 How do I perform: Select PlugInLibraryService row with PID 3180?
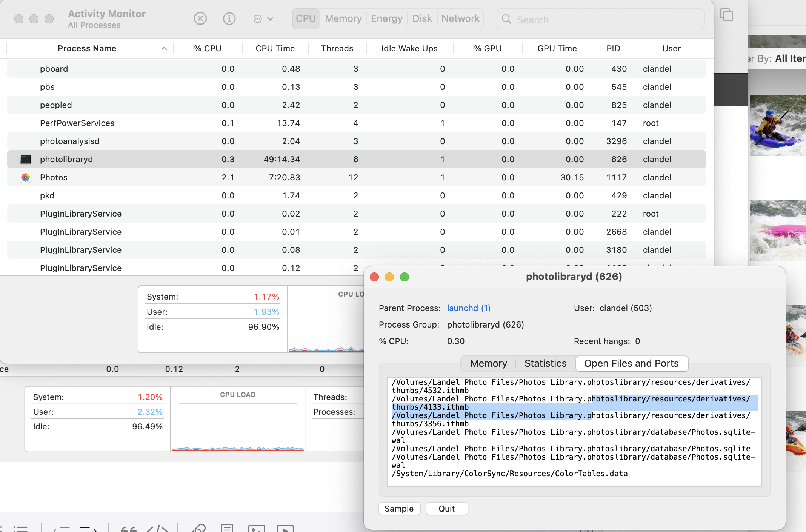point(356,250)
